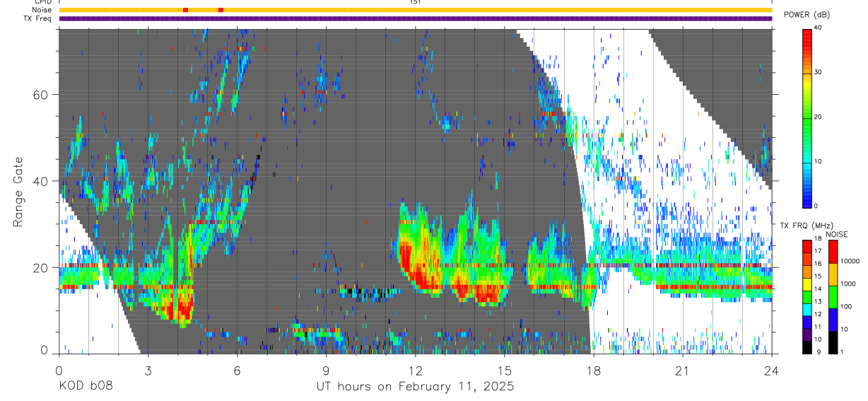Pick the green 13-14 MHz frequency swatch
This screenshot has width=868, height=401.
pos(808,296)
